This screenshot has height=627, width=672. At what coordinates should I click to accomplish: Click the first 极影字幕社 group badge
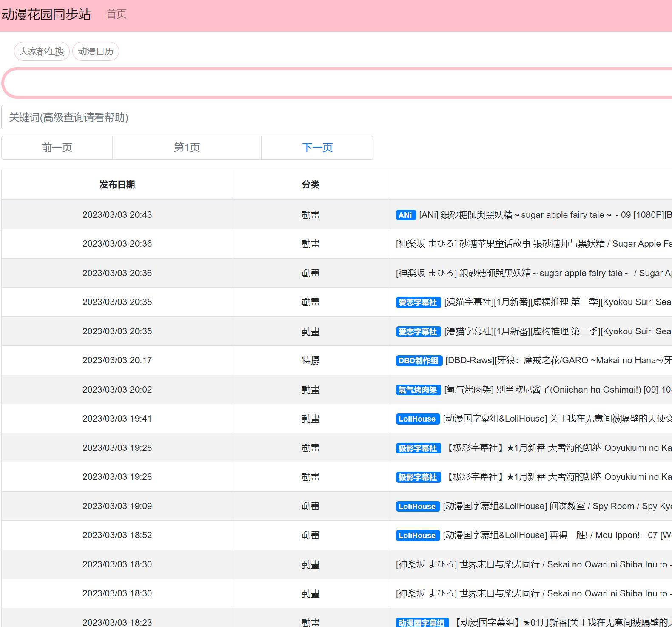[x=418, y=448]
